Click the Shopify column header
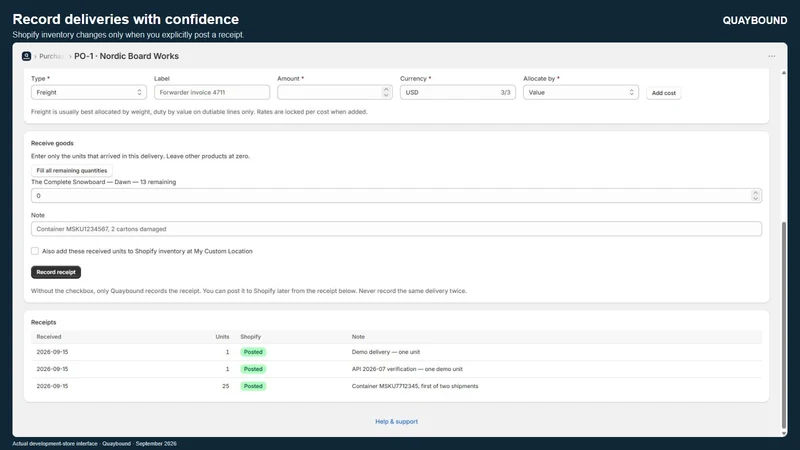800x450 pixels. (x=251, y=337)
